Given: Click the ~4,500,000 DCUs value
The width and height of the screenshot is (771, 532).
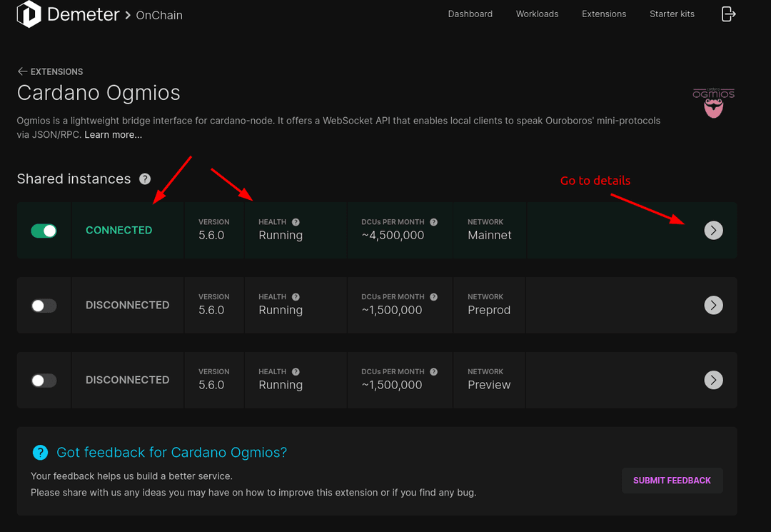Looking at the screenshot, I should click(x=393, y=236).
